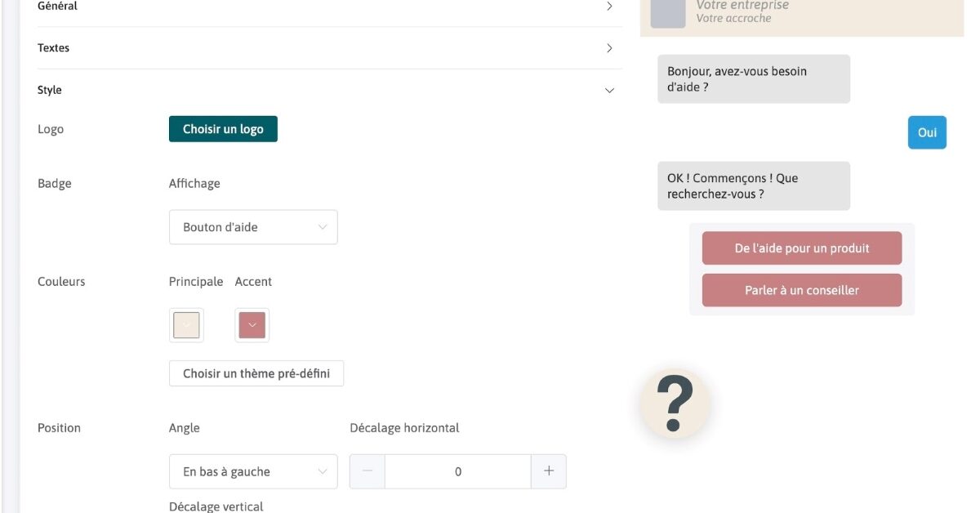Click the company logo placeholder square

click(x=667, y=12)
